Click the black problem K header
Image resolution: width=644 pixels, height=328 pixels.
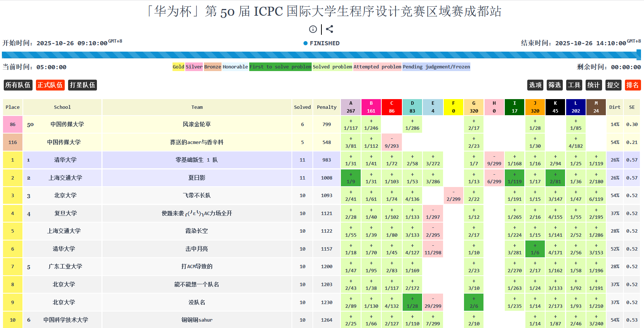(555, 107)
